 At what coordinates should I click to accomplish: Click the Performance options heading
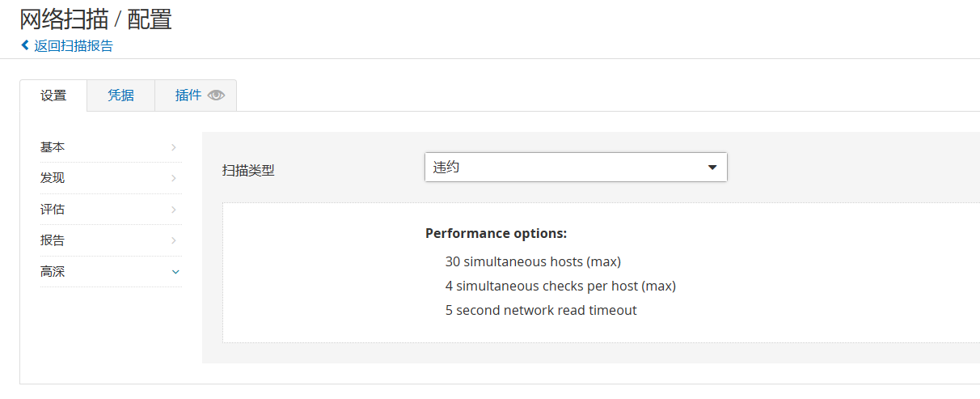[x=496, y=233]
